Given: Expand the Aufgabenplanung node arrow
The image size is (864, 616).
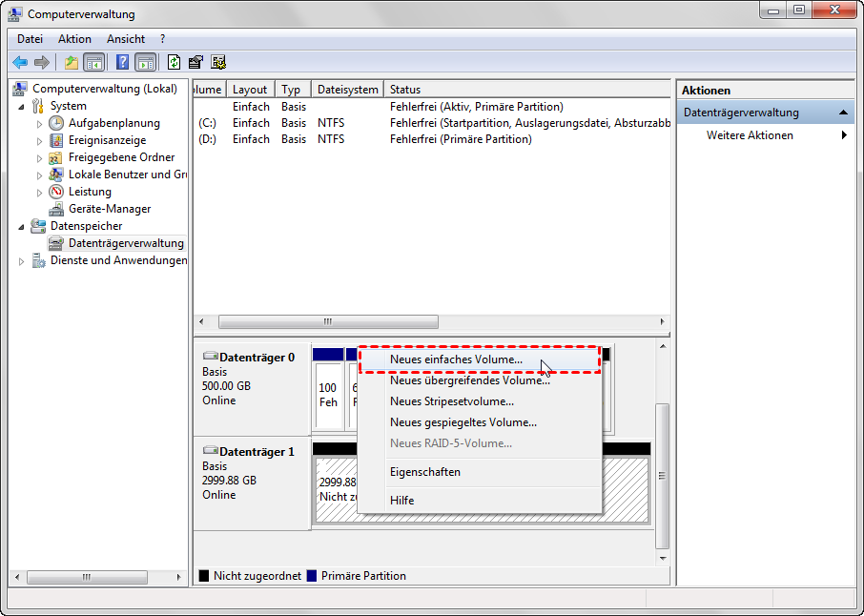Looking at the screenshot, I should tap(39, 124).
